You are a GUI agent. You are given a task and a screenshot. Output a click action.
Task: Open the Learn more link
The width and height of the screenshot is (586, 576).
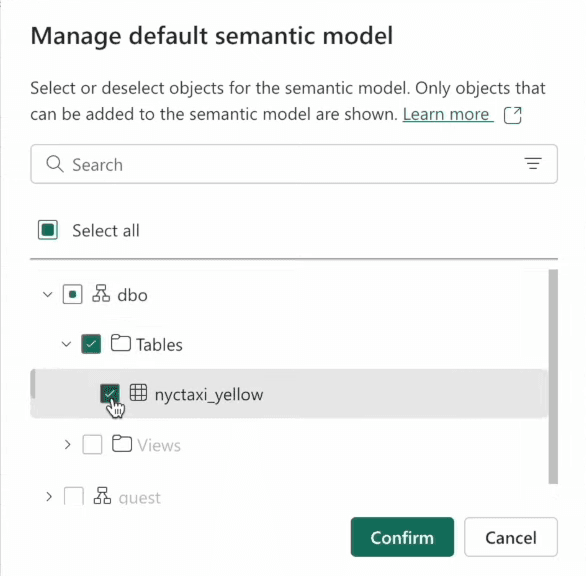(x=448, y=114)
